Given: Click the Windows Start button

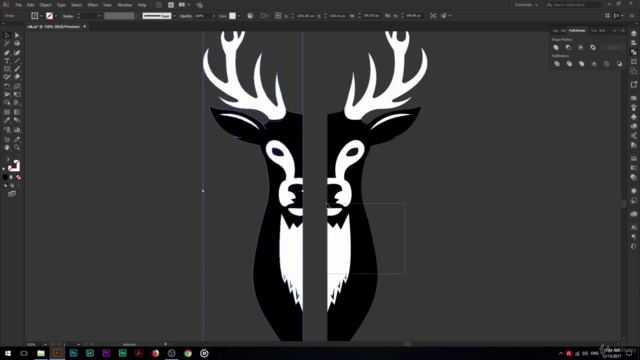Looking at the screenshot, I should (x=8, y=353).
